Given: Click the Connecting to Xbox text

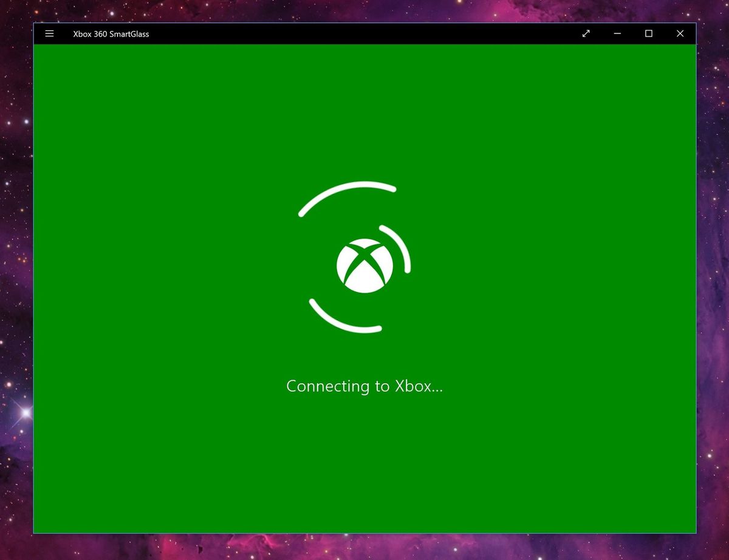Looking at the screenshot, I should [364, 386].
